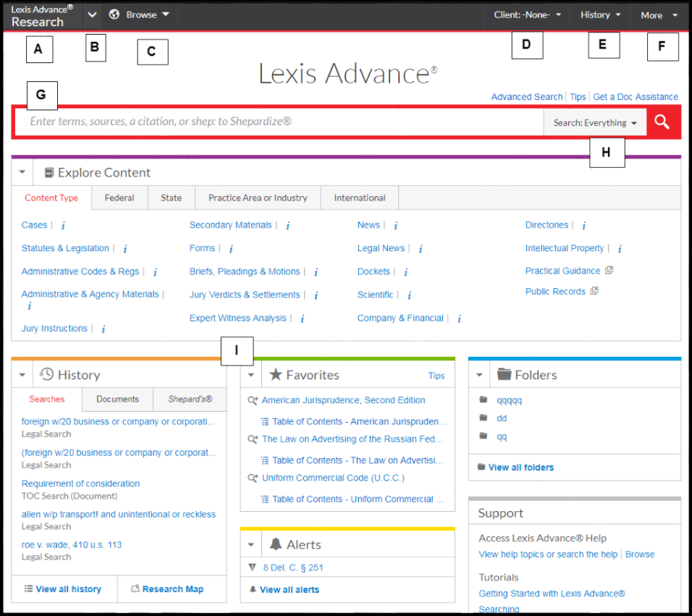Collapse the Explore Content pod
Viewport: 692px width, 616px height.
22,172
